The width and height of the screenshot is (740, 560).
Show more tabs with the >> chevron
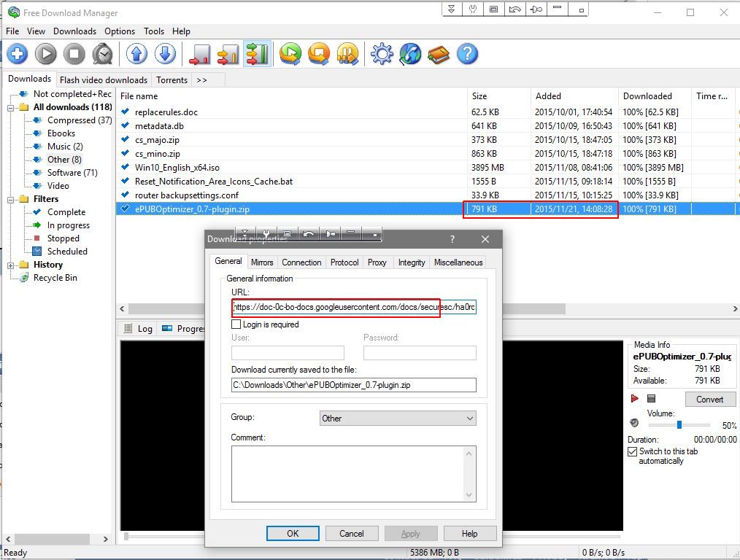pyautogui.click(x=201, y=80)
